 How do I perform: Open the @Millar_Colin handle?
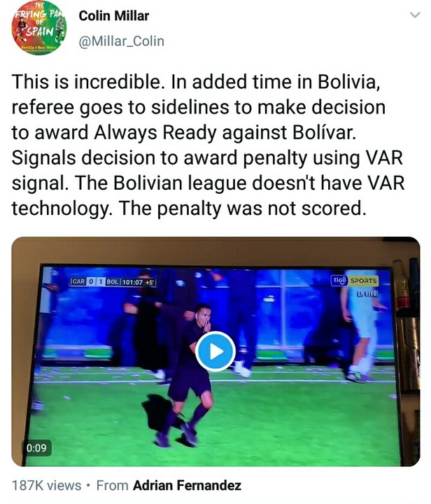[122, 41]
